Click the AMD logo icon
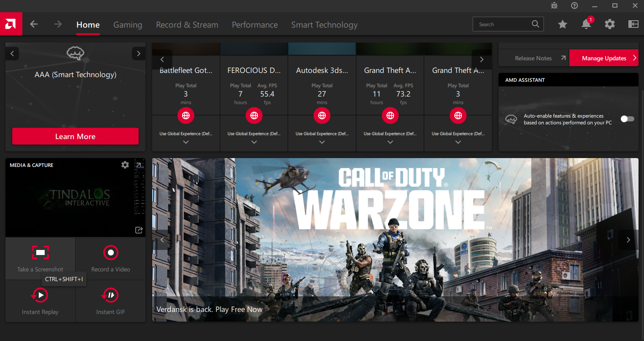 point(11,24)
